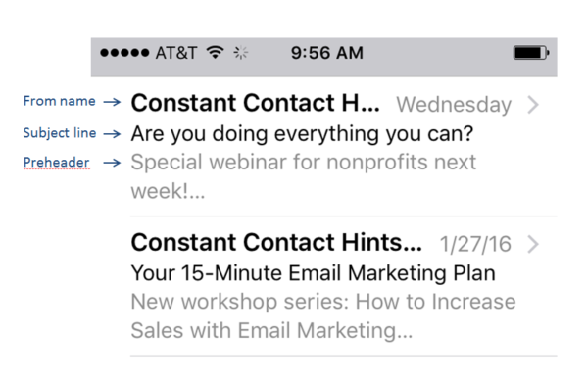The height and width of the screenshot is (384, 588).
Task: Tap the battery icon in status bar
Action: tap(531, 53)
